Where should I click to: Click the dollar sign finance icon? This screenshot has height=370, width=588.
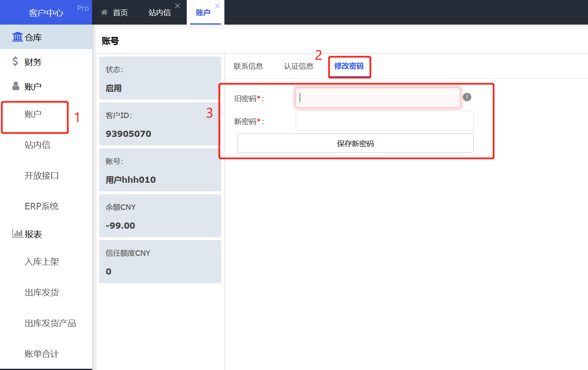(x=15, y=61)
